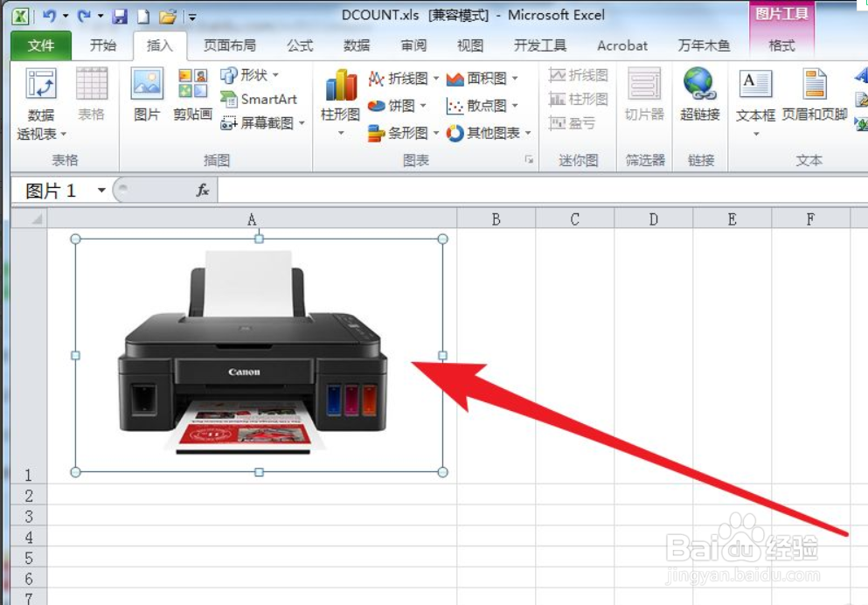Open the 图表 group dialog launcher
The width and height of the screenshot is (868, 605).
[529, 160]
